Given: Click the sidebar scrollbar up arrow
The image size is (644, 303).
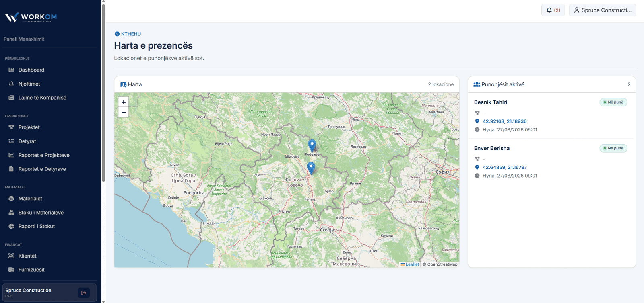Looking at the screenshot, I should 103,2.
